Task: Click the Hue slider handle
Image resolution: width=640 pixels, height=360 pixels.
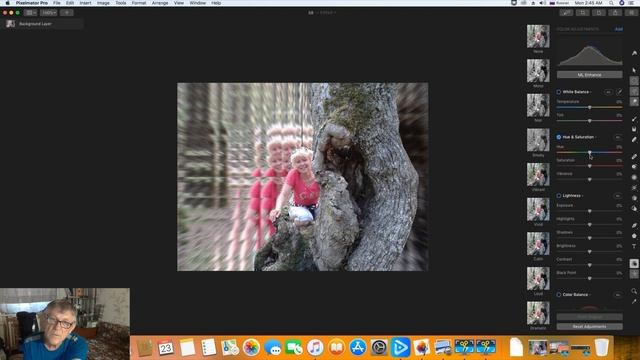Action: coord(589,152)
